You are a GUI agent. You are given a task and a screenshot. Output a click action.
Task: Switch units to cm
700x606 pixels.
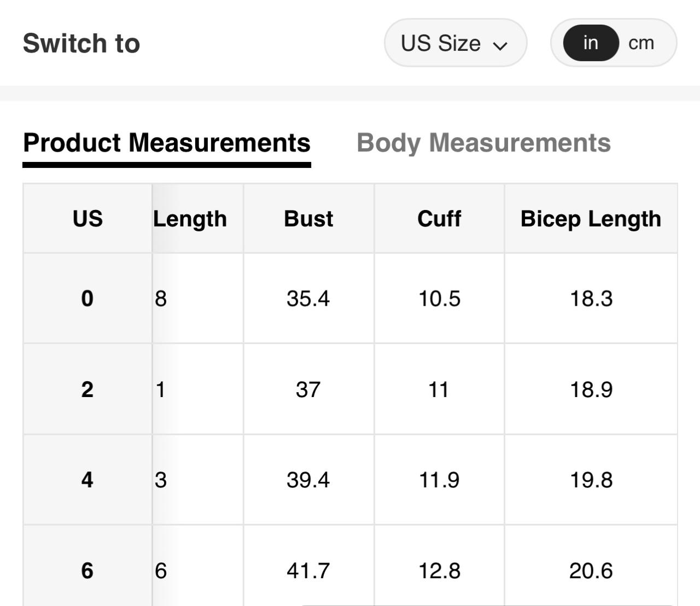tap(641, 43)
